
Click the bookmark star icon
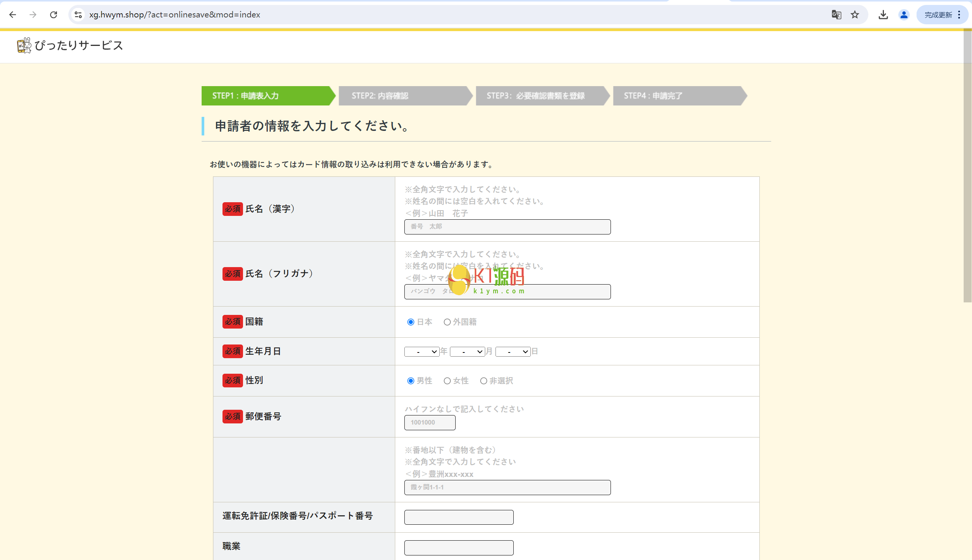click(856, 14)
